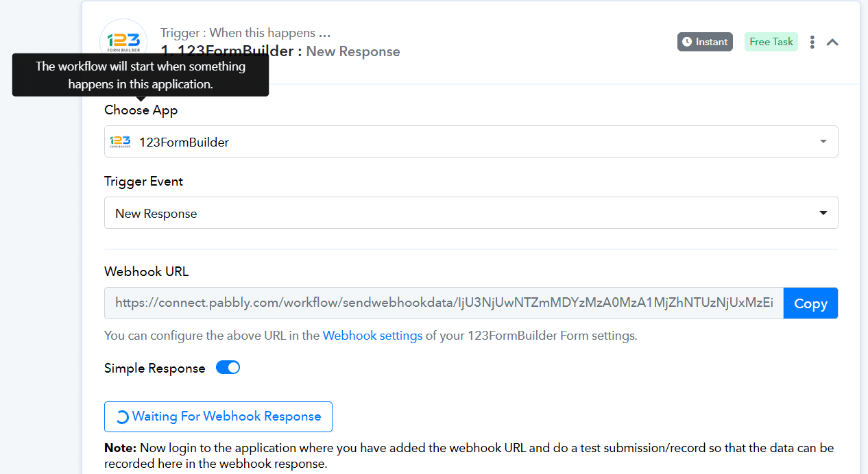The image size is (868, 474).
Task: Click the "Choose App" label
Action: [141, 110]
